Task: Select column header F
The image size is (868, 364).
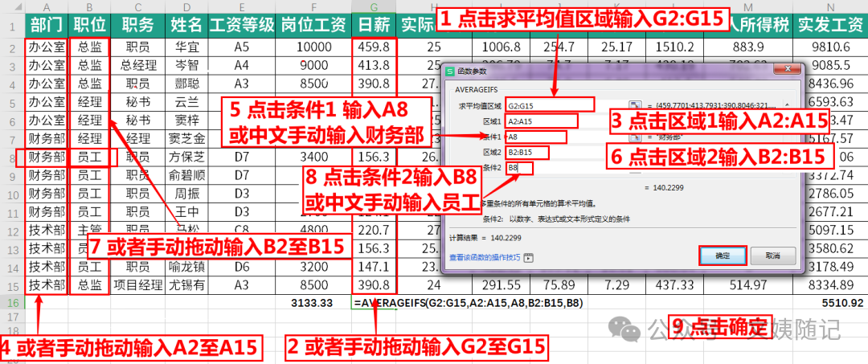Action: 313,6
